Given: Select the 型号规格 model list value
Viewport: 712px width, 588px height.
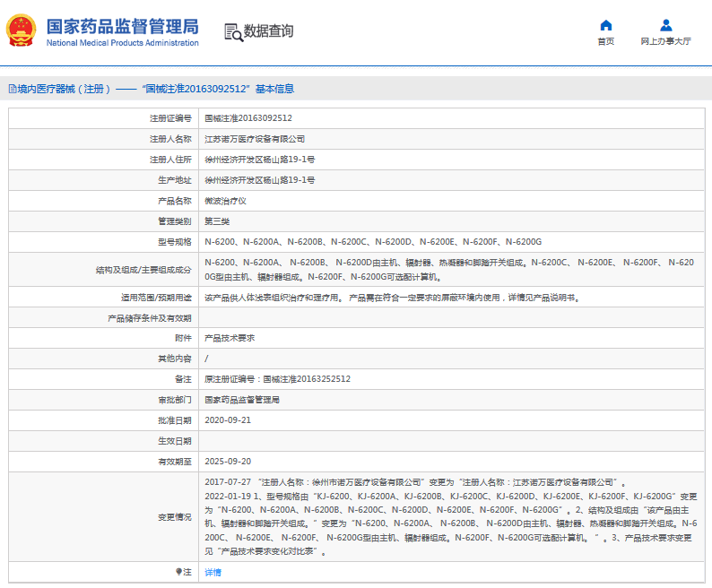Looking at the screenshot, I should (x=373, y=241).
